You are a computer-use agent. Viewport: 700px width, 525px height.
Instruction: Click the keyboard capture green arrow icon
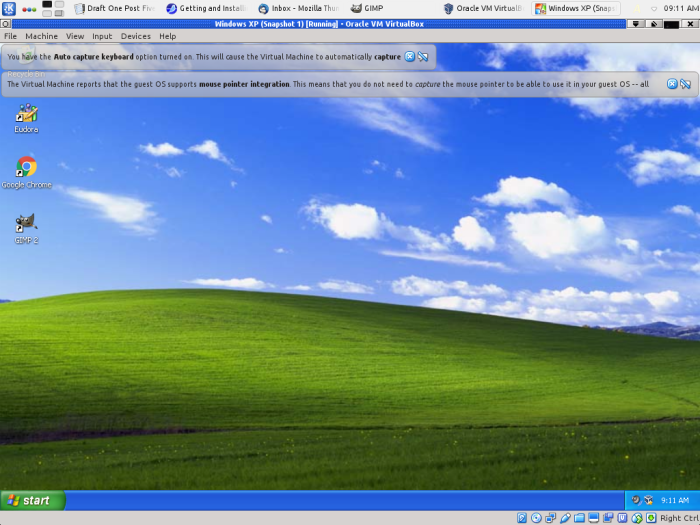tap(651, 518)
